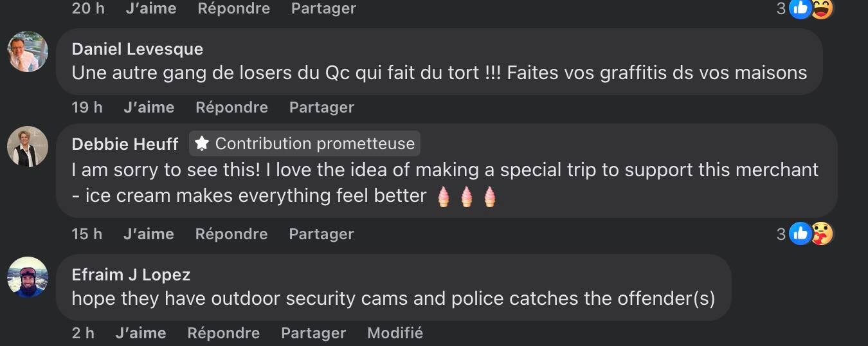Click the like reaction icon on Debbie Heuff's comment
This screenshot has height=346, width=868.
[x=800, y=233]
